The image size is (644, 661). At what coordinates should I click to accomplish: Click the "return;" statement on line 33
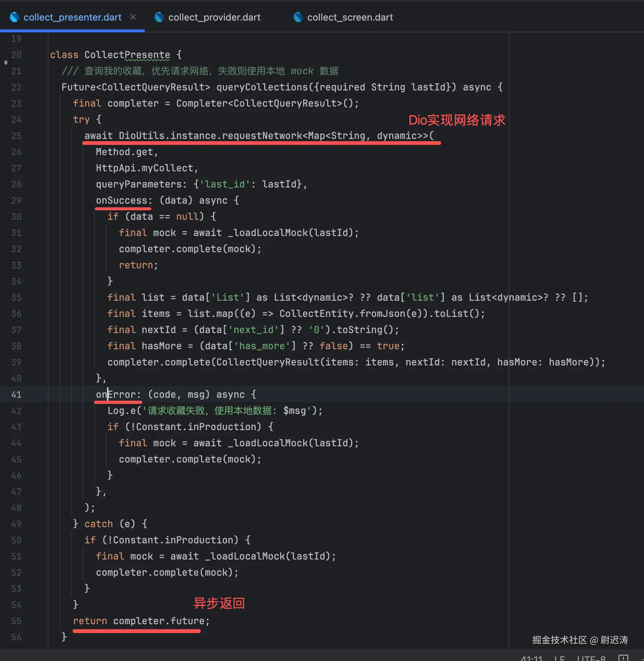[139, 265]
